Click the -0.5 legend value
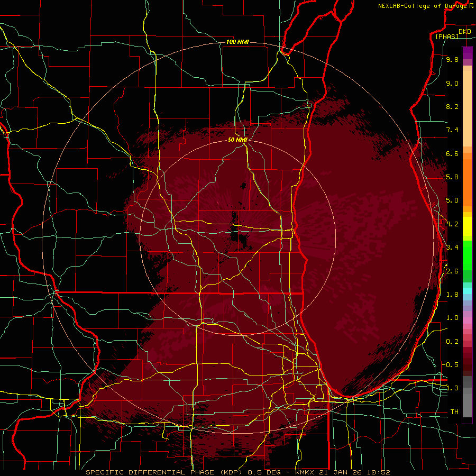The image size is (476, 476). coord(451,365)
